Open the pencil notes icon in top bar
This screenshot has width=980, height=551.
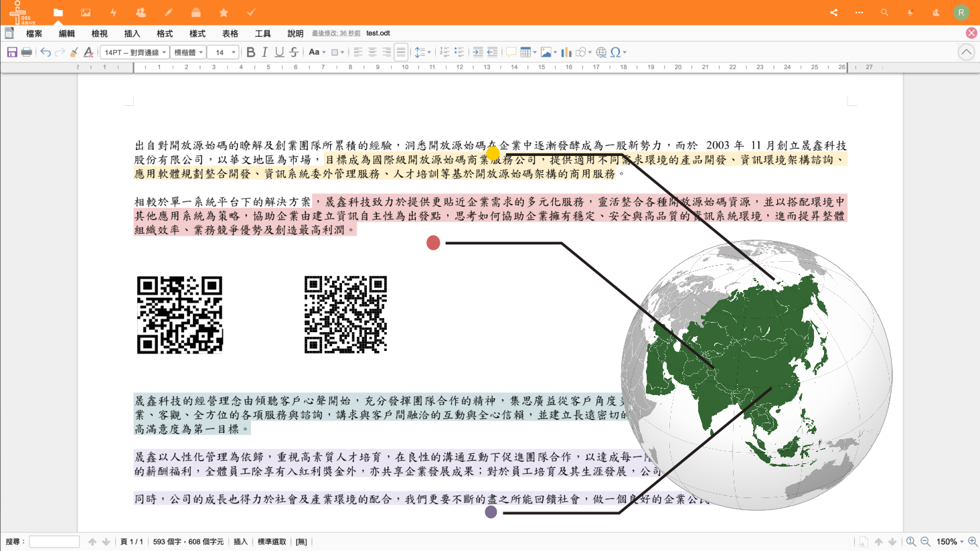pyautogui.click(x=169, y=12)
